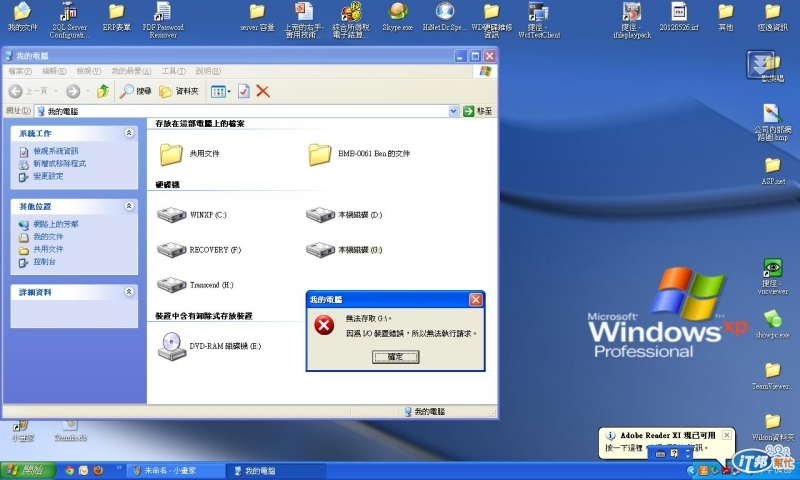Select the RECOVERY (F:) drive
The image size is (800, 480).
(198, 250)
